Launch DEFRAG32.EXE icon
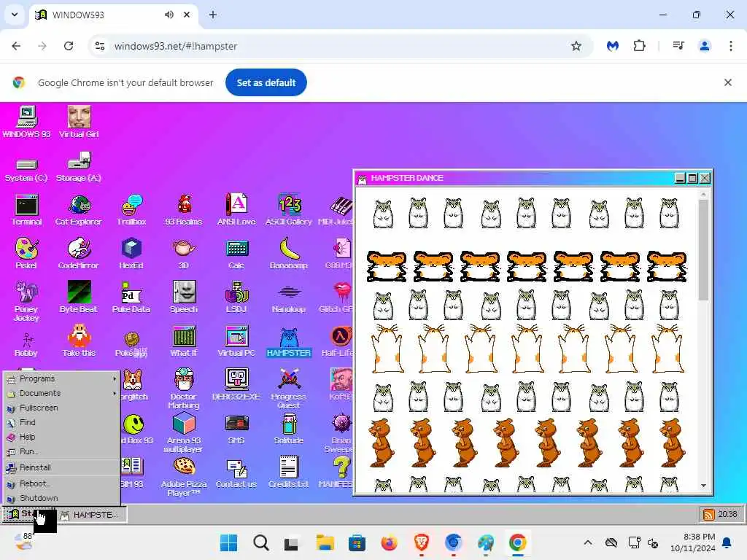Screen dimensions: 747x560 (236, 385)
